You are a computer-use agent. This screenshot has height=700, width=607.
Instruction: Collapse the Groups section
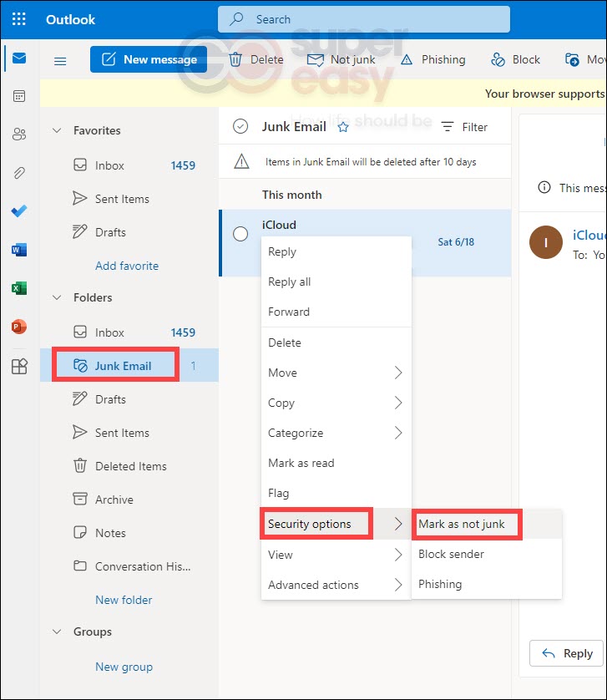pyautogui.click(x=57, y=632)
